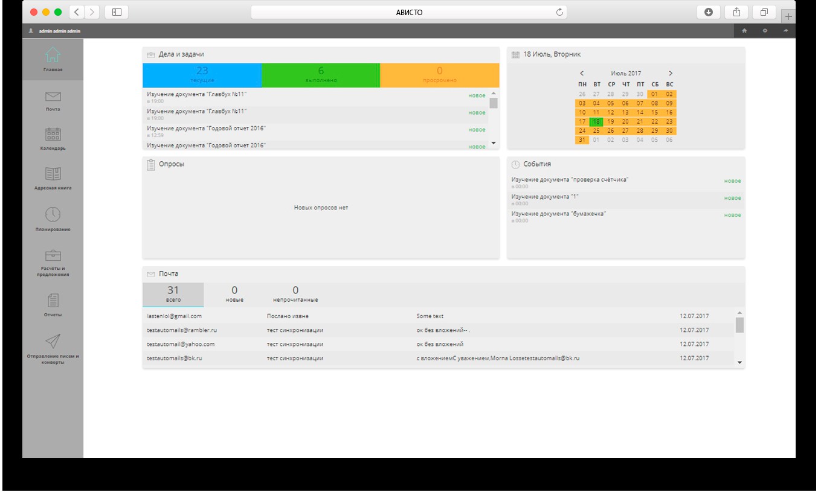
Task: Open the Главная home icon in sidebar
Action: [x=53, y=55]
